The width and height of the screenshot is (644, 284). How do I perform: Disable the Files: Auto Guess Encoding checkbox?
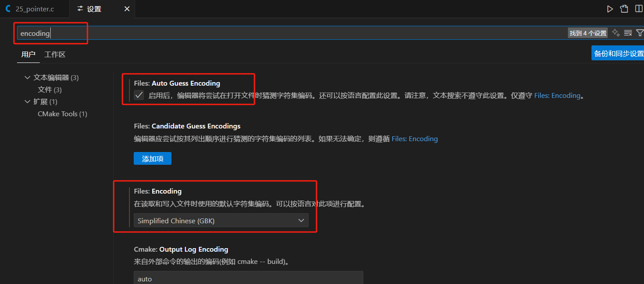point(139,95)
